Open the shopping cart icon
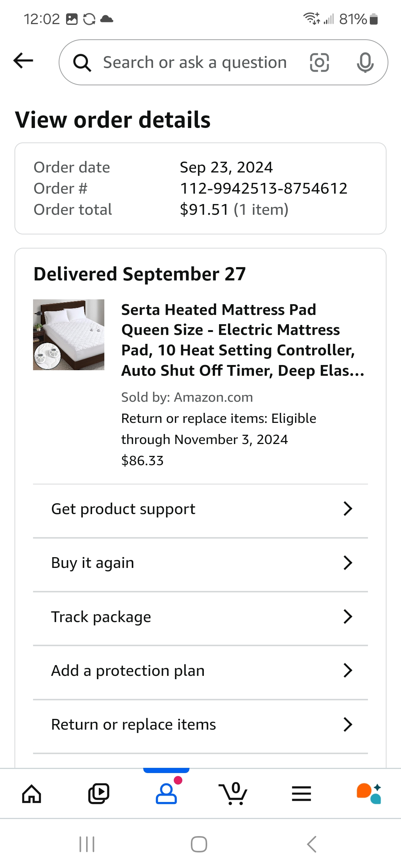 234,794
